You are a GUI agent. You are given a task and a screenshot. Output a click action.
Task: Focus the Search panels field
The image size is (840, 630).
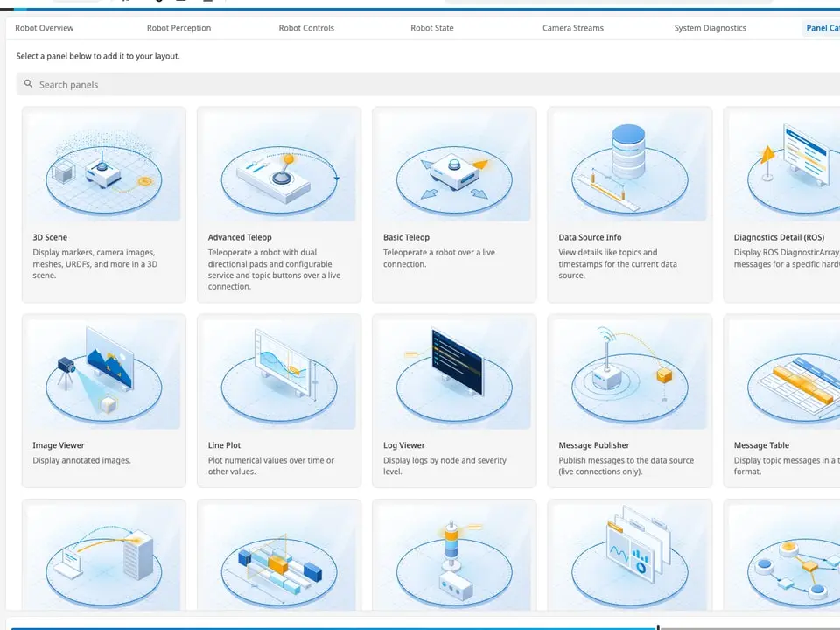[x=428, y=84]
